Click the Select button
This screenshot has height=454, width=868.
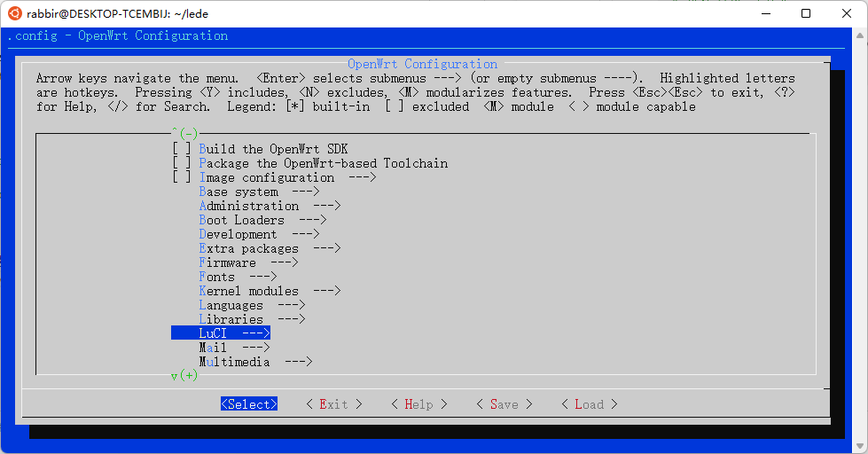pyautogui.click(x=249, y=404)
